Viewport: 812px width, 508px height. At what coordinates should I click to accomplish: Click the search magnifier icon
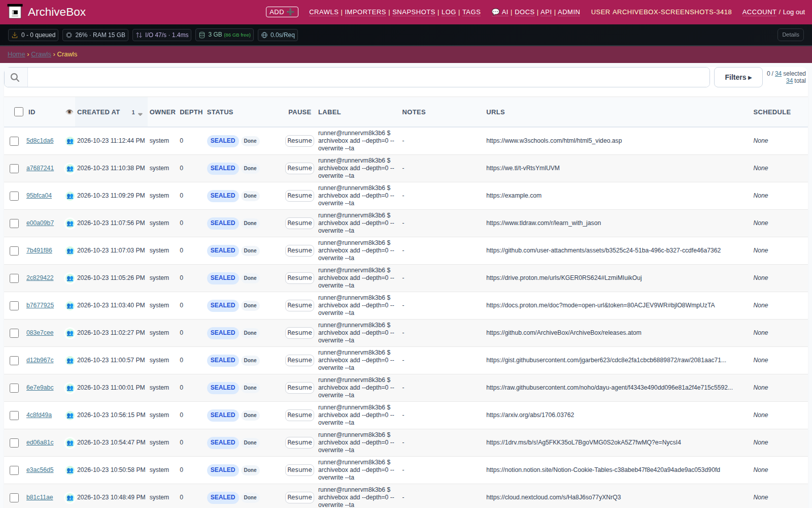pos(15,77)
